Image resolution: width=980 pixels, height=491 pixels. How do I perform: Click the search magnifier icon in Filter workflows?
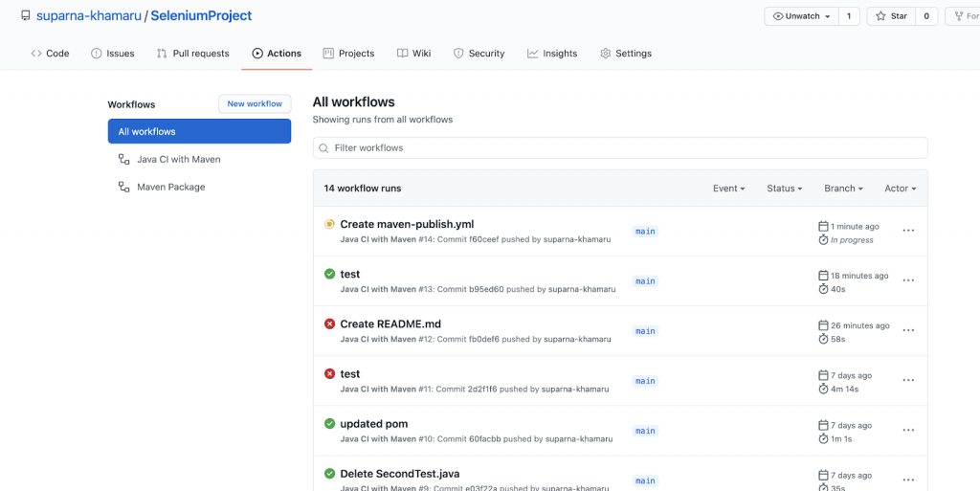(325, 148)
